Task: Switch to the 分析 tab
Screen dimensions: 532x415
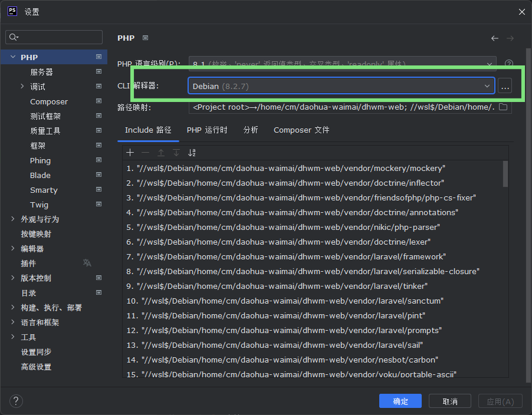Action: (x=251, y=130)
